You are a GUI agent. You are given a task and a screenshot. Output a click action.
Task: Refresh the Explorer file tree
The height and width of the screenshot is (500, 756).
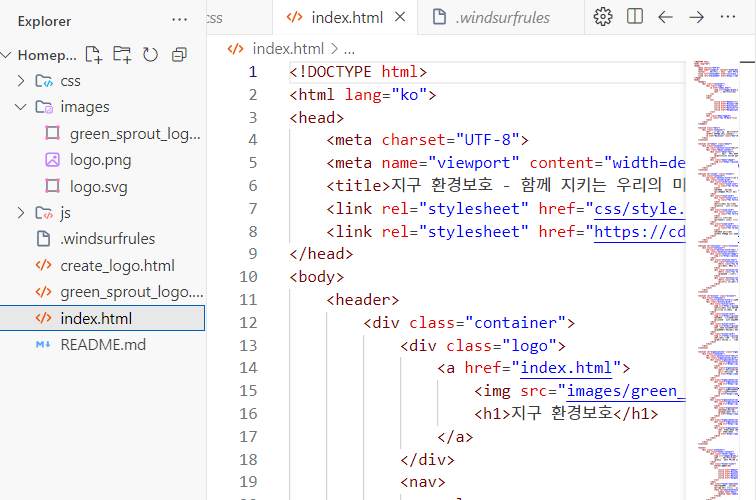(150, 55)
